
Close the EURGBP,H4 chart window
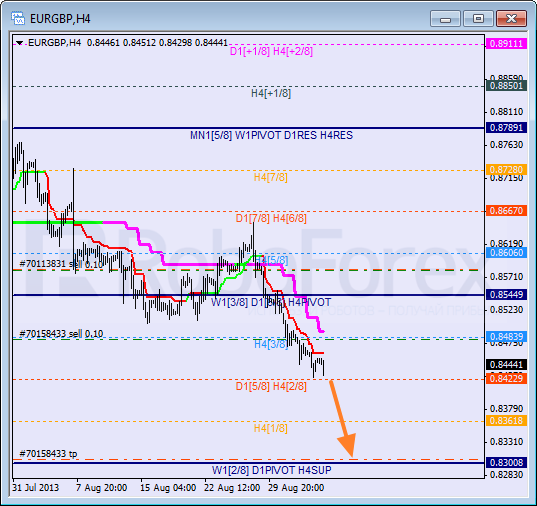click(511, 18)
